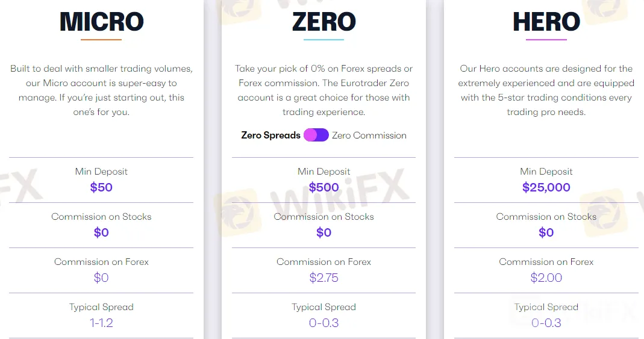This screenshot has width=644, height=339.
Task: Click the $500 minimum deposit value
Action: pyautogui.click(x=324, y=187)
